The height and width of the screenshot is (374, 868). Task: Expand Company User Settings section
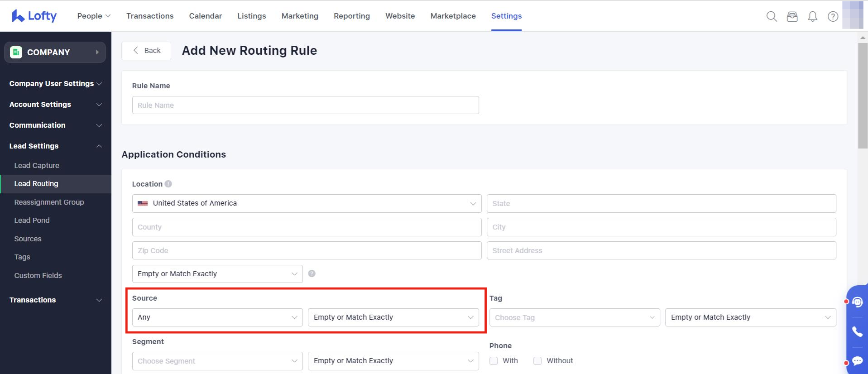click(x=55, y=84)
